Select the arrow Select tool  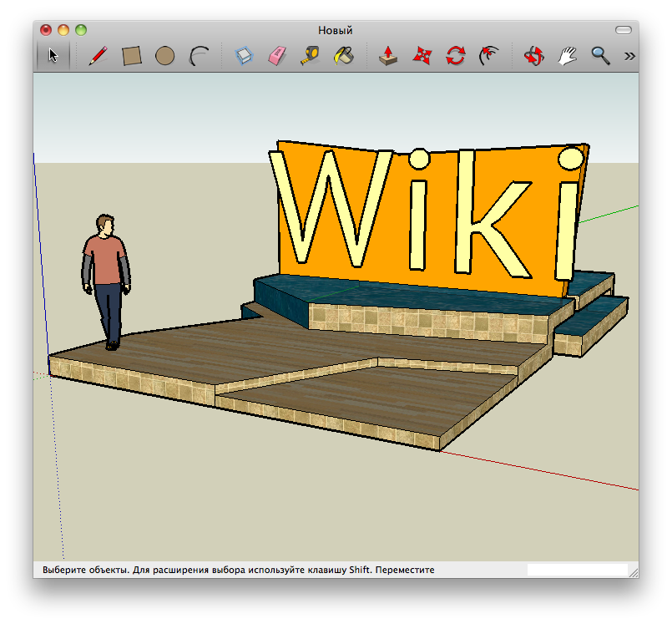(53, 56)
